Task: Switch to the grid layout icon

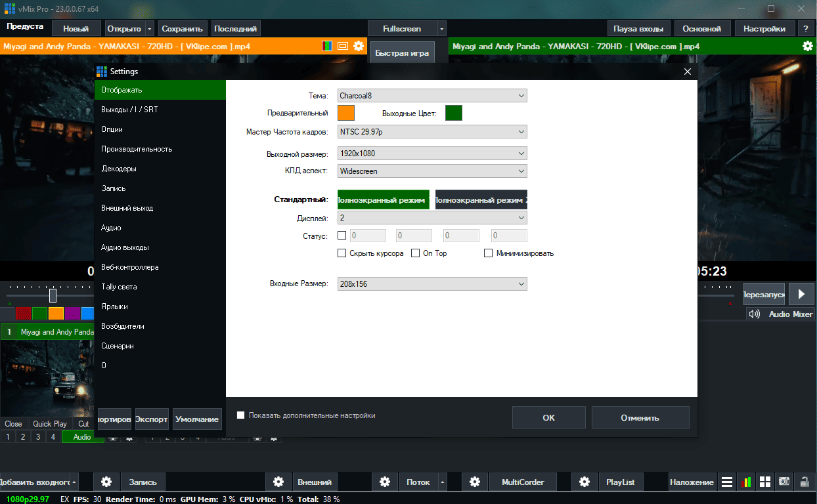Action: 764,482
